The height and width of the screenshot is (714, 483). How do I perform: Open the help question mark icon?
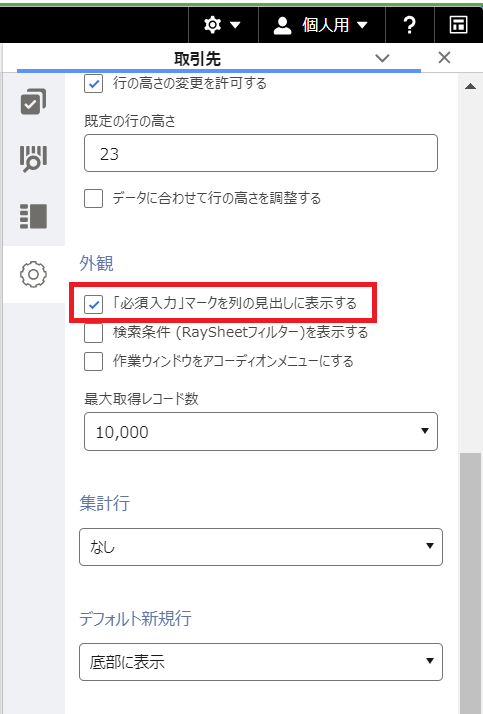point(410,25)
